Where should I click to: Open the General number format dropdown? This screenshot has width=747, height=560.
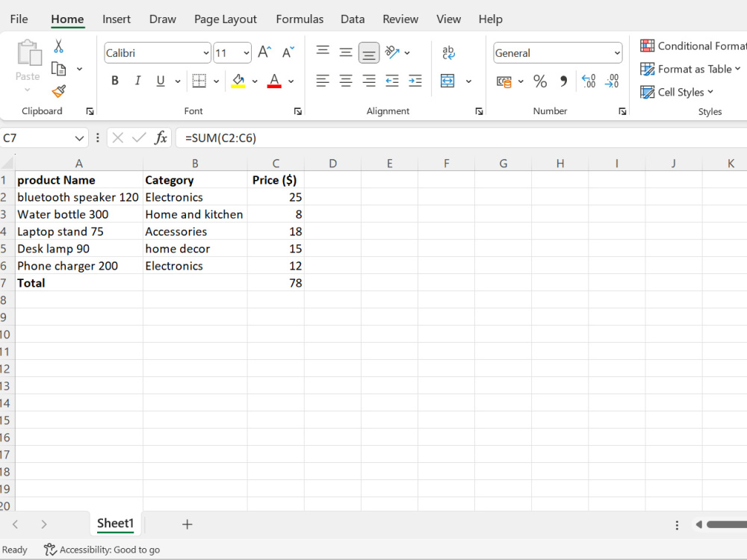pyautogui.click(x=617, y=53)
